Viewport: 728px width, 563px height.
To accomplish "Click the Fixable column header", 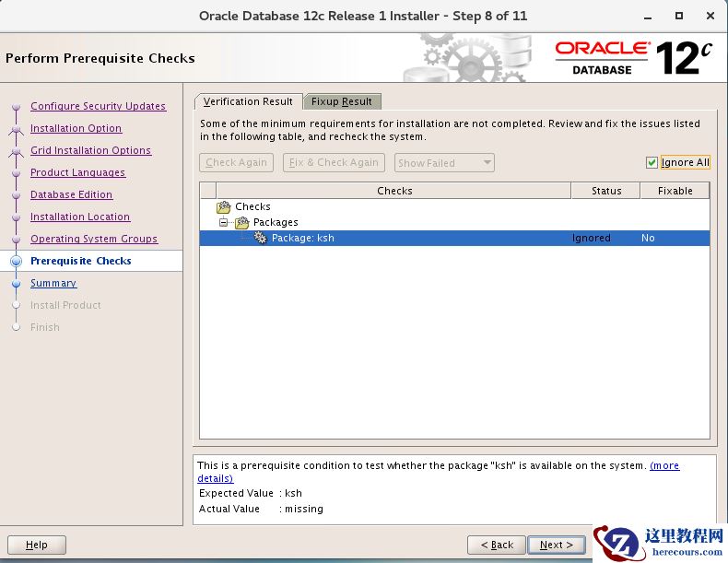I will 675,191.
